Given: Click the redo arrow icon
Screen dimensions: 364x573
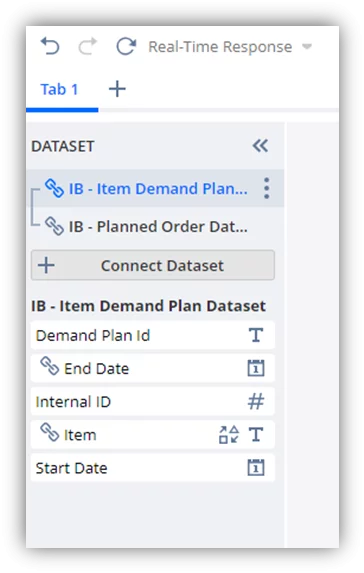Looking at the screenshot, I should pos(88,46).
